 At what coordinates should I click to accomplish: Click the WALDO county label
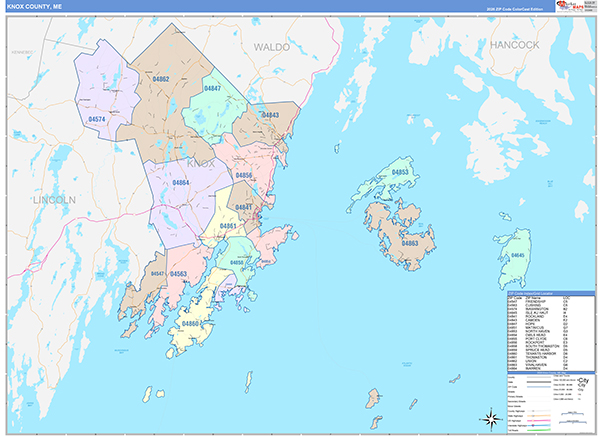click(272, 47)
